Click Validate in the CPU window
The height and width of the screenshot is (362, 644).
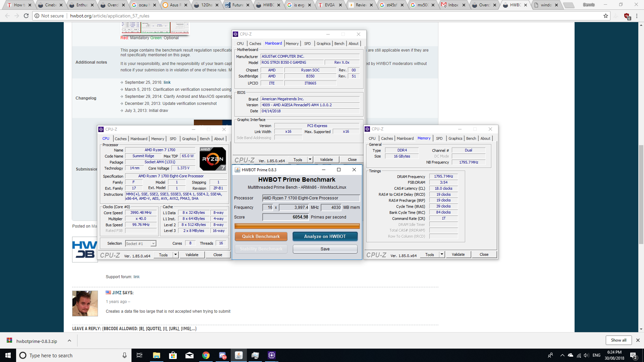pos(192,255)
